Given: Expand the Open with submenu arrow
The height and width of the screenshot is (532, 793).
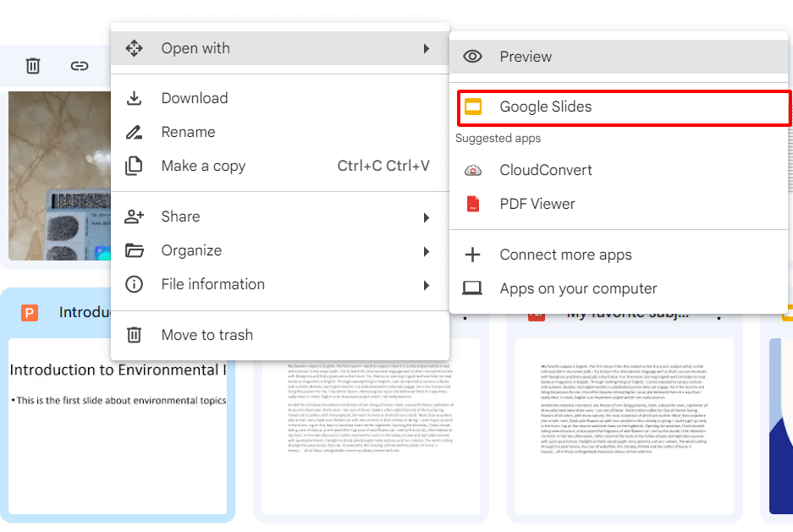Looking at the screenshot, I should coord(427,49).
